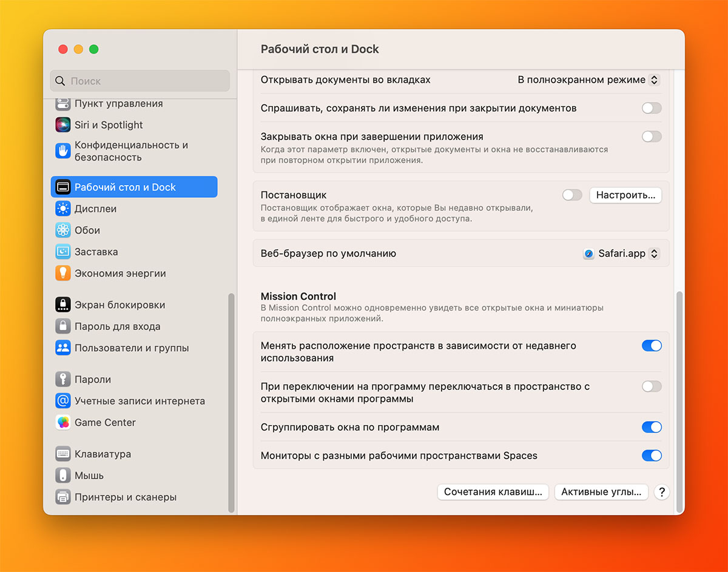Click the Экономия энергии bulb icon
This screenshot has width=728, height=572.
click(x=63, y=274)
